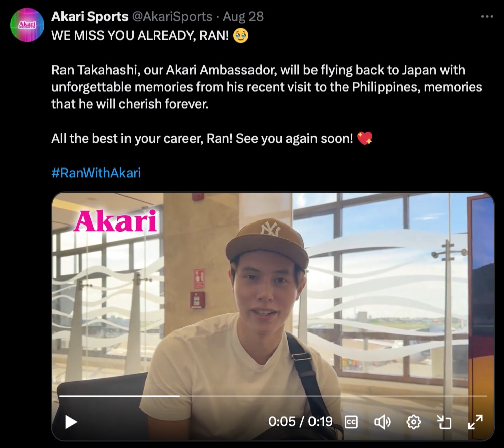This screenshot has height=448, width=504.
Task: Click the end of the video's played progress segment
Action: pyautogui.click(x=179, y=396)
